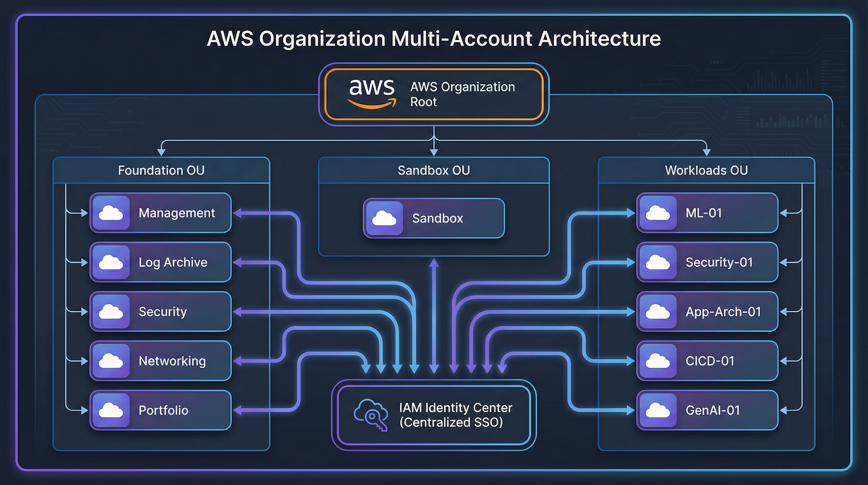Image resolution: width=868 pixels, height=485 pixels.
Task: Open the Foundation OU header
Action: click(161, 171)
